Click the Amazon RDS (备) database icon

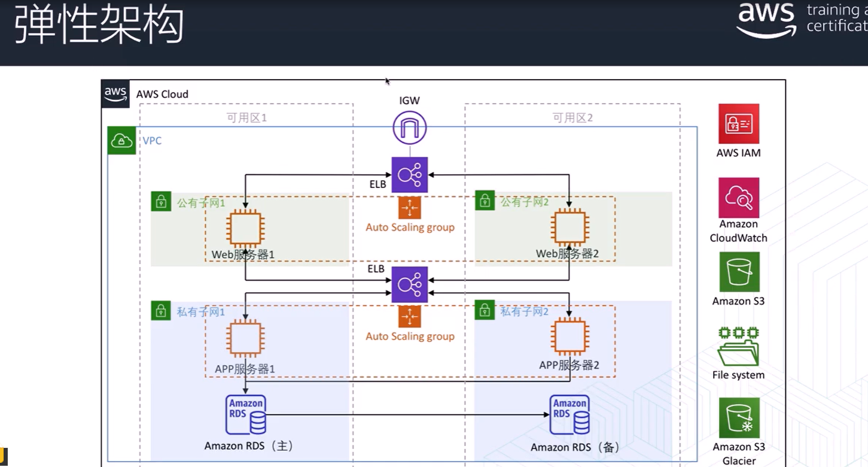569,414
